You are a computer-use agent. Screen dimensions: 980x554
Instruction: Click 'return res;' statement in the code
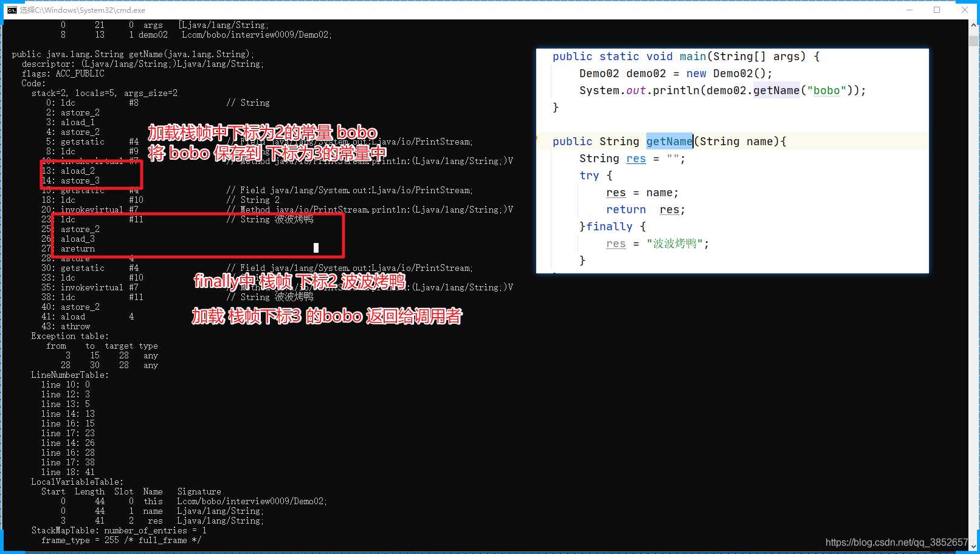coord(646,210)
